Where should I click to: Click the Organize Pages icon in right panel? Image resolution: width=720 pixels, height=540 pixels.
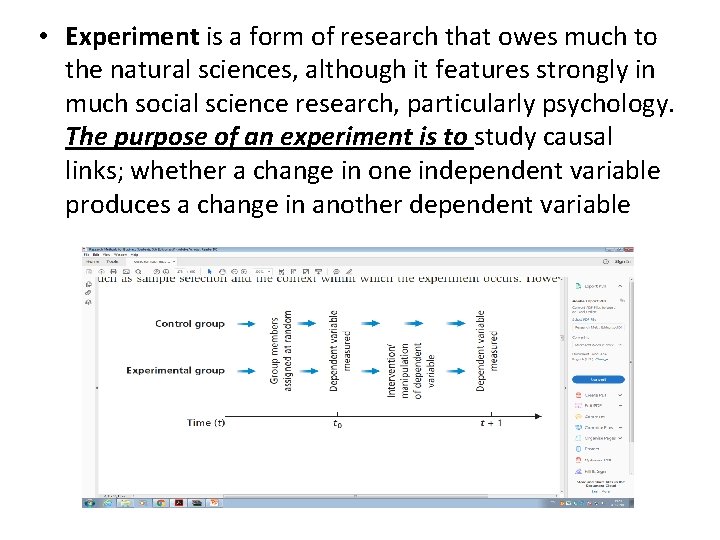578,438
